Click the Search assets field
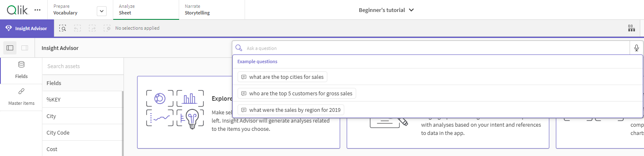Viewport: 644px width, 156px height. point(83,66)
